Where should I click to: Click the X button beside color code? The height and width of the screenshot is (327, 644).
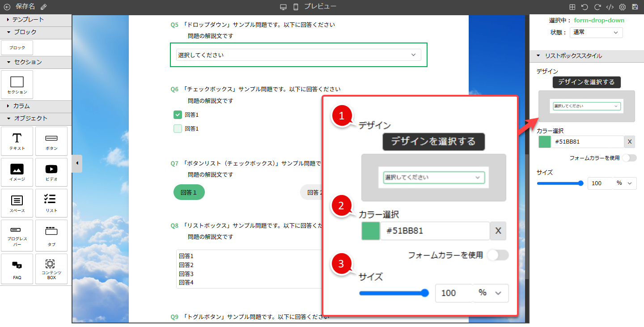[629, 142]
